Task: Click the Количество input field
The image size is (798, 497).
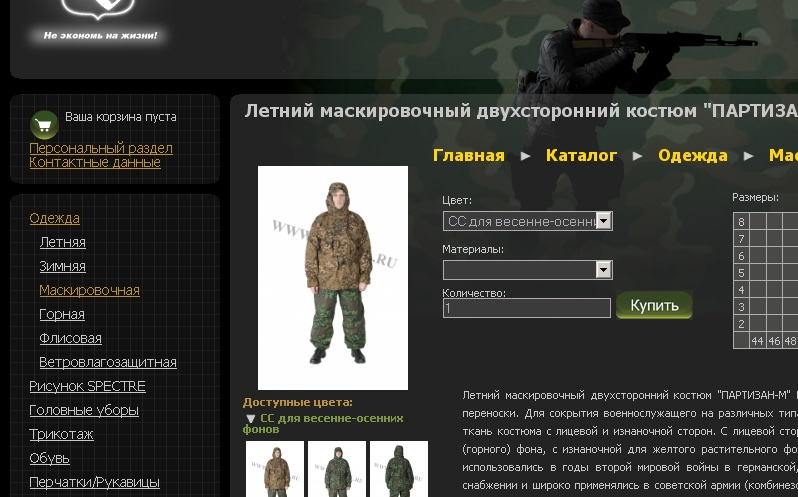Action: click(527, 308)
